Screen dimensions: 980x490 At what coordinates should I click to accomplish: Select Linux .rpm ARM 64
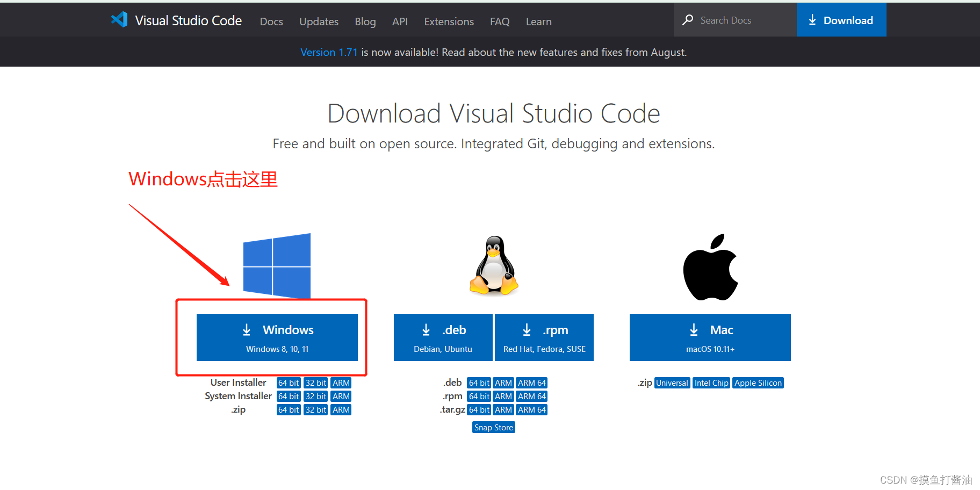pyautogui.click(x=532, y=396)
